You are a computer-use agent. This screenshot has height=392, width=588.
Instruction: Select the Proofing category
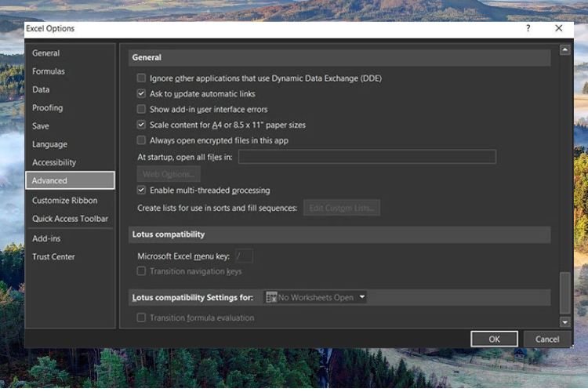click(48, 108)
